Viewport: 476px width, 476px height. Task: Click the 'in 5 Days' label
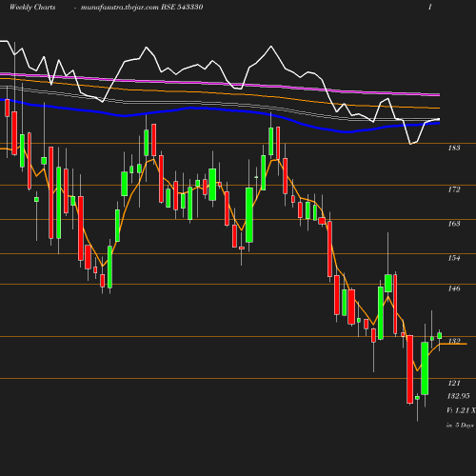[x=460, y=426]
